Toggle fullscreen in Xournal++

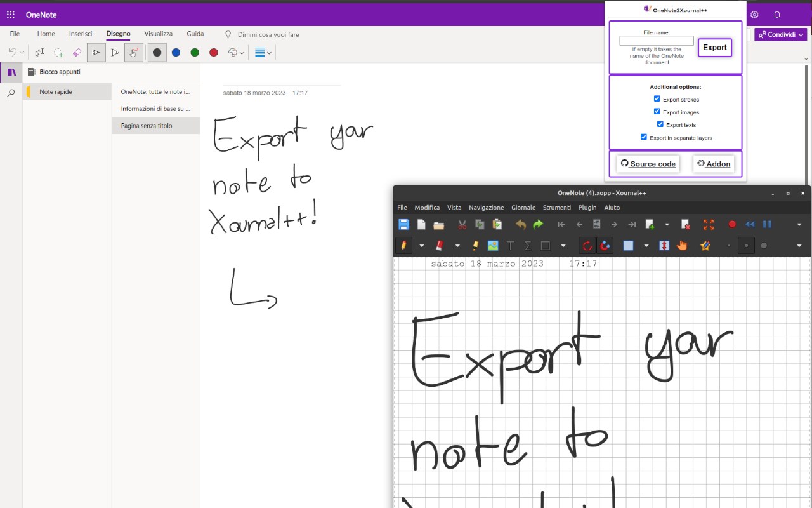(x=709, y=224)
